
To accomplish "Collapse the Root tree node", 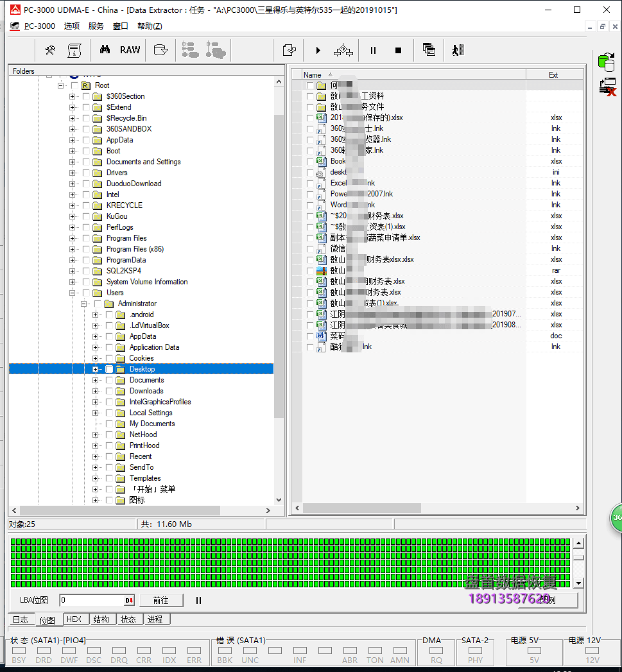I will point(61,86).
